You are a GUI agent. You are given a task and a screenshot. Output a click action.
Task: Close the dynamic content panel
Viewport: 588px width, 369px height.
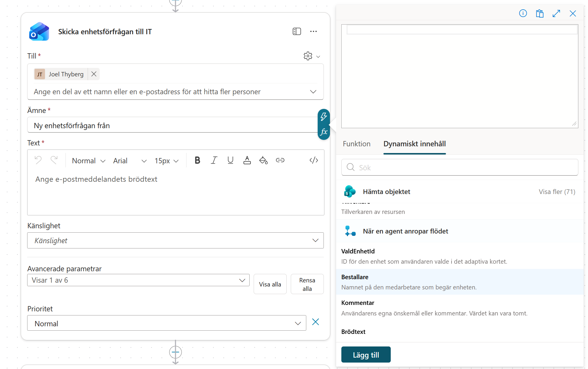573,13
